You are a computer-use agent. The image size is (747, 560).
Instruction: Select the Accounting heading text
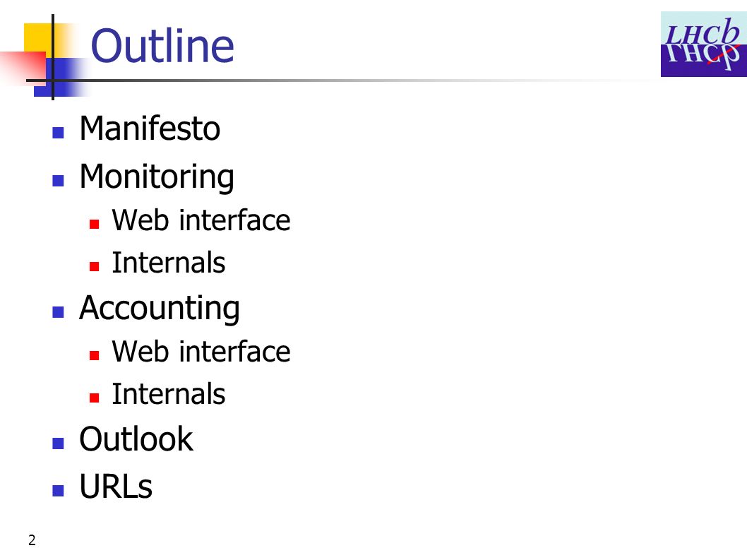(x=159, y=309)
